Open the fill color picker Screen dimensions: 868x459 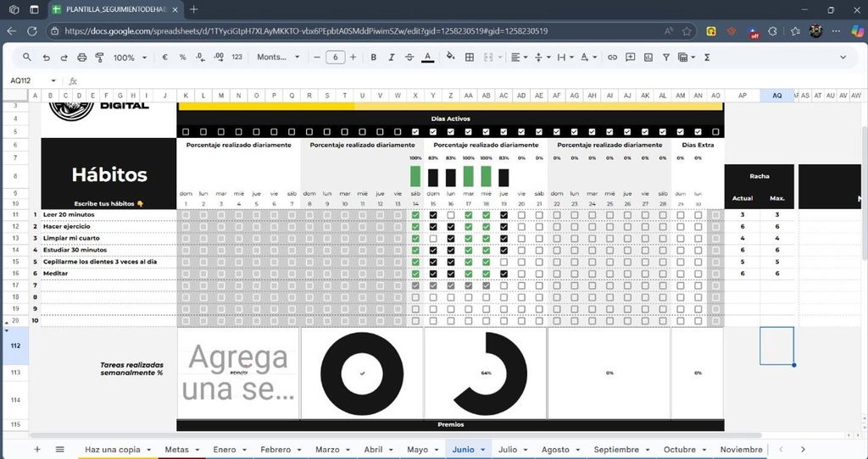tap(450, 57)
